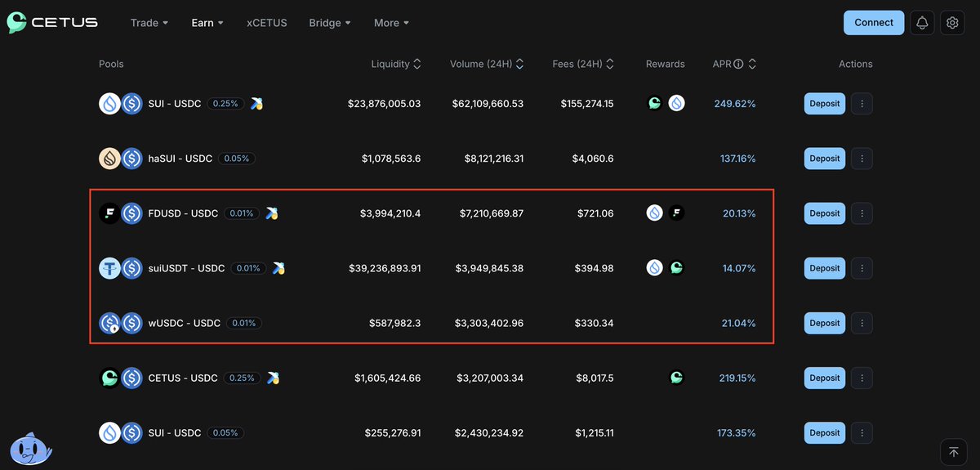Image resolution: width=980 pixels, height=470 pixels.
Task: Click the incentive badge icon beside FDUSD - USDC
Action: [271, 213]
